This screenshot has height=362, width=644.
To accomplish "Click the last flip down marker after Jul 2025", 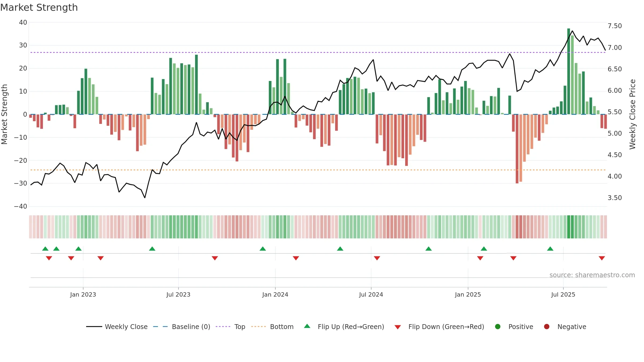I will click(x=602, y=258).
